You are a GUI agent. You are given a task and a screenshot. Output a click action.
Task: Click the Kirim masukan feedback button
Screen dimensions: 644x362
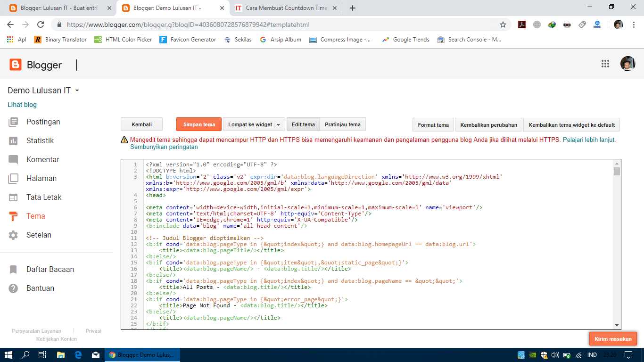(x=613, y=339)
